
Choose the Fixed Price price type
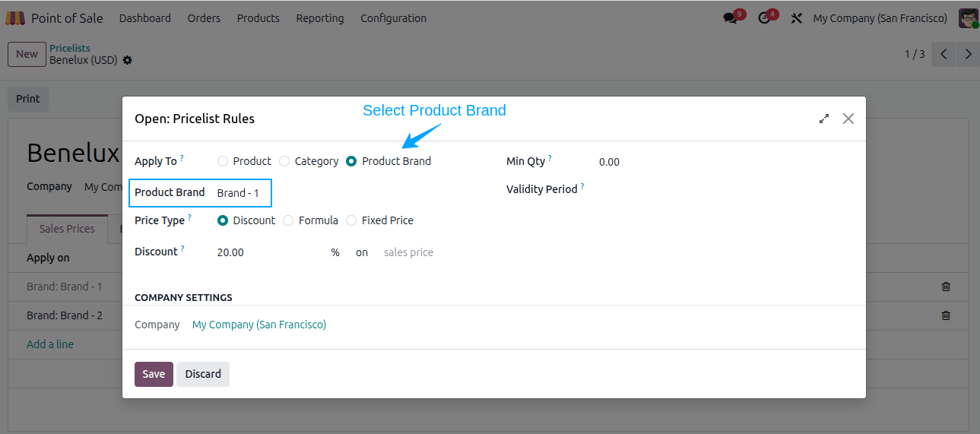coord(351,220)
